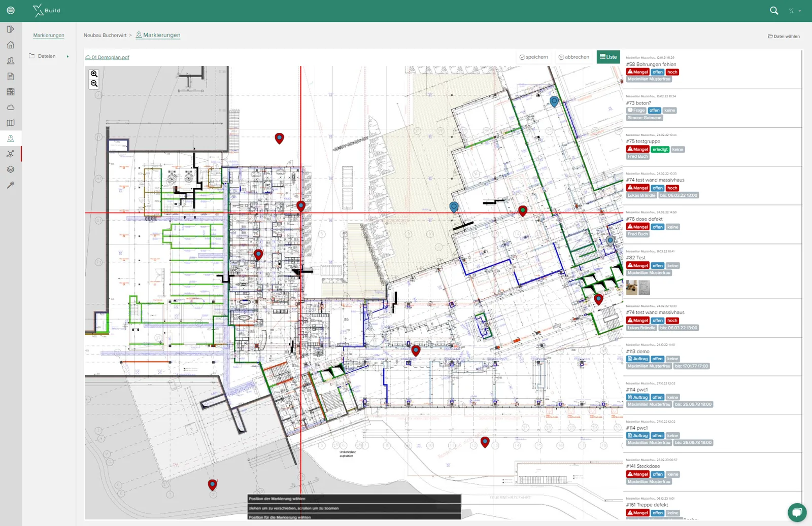Open the 01 Demoplan.pdf link
Image resolution: width=812 pixels, height=526 pixels.
[x=108, y=57]
